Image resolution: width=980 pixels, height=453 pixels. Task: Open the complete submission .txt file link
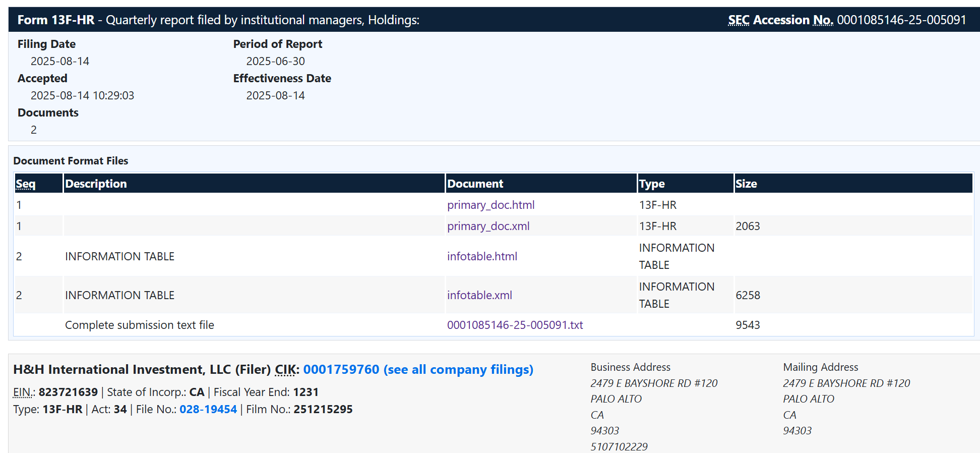point(515,325)
